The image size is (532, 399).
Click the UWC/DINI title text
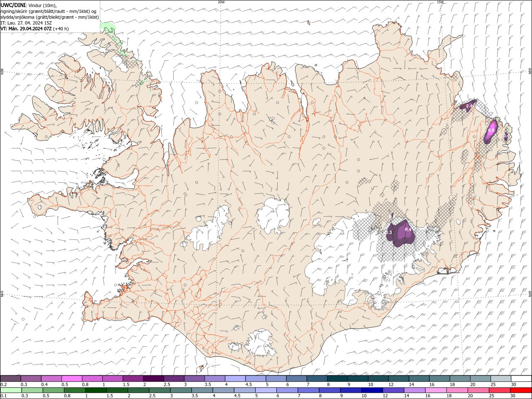(13, 5)
